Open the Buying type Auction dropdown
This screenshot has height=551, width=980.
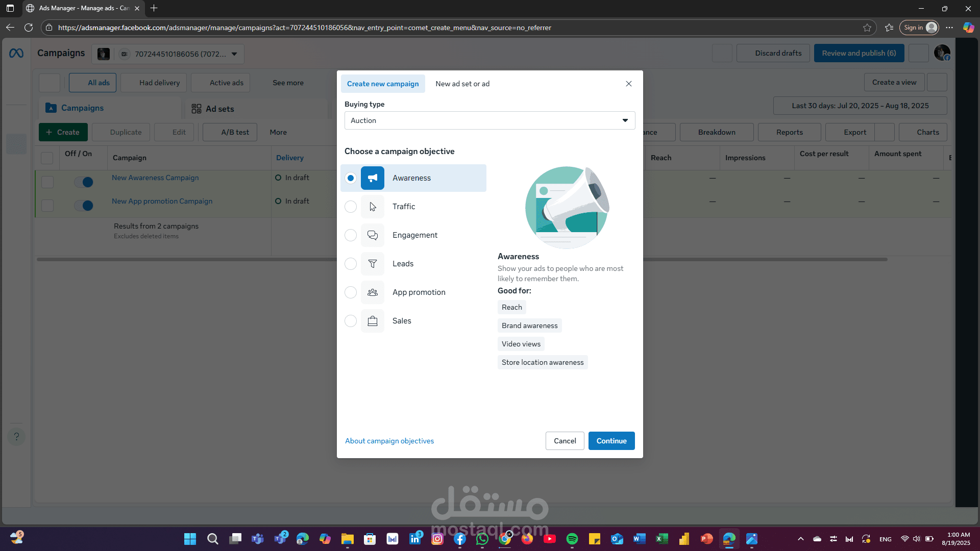click(489, 120)
